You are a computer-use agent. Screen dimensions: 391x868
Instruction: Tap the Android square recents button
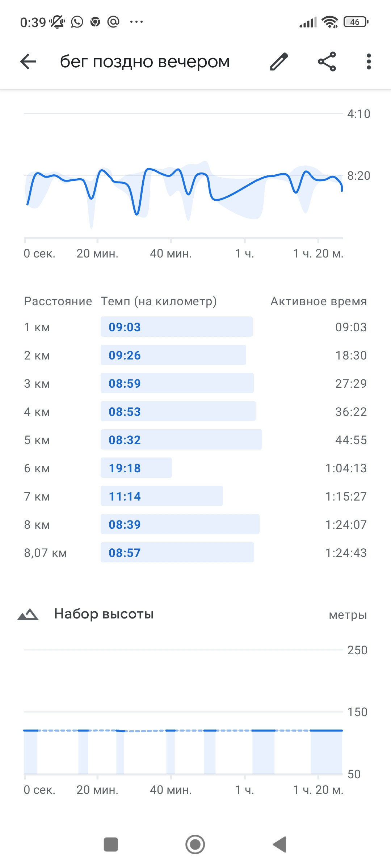(111, 844)
